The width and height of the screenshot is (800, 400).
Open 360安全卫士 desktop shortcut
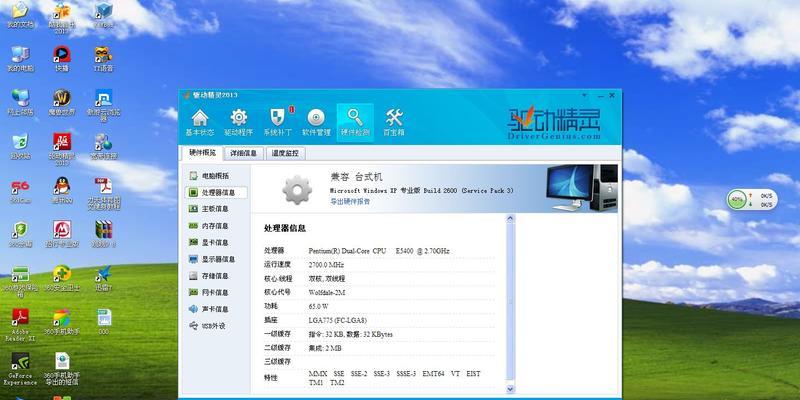(62, 278)
